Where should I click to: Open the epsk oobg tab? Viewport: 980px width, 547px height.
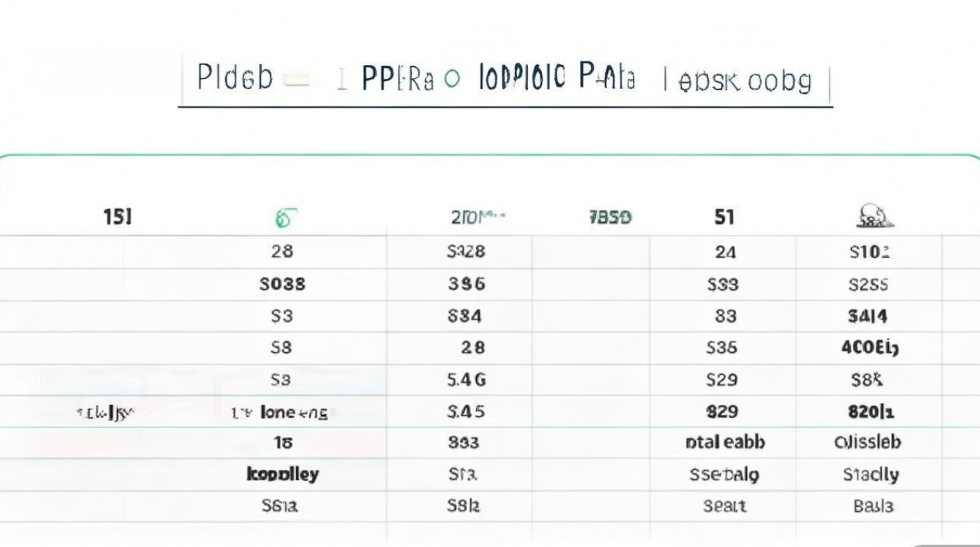pyautogui.click(x=744, y=80)
